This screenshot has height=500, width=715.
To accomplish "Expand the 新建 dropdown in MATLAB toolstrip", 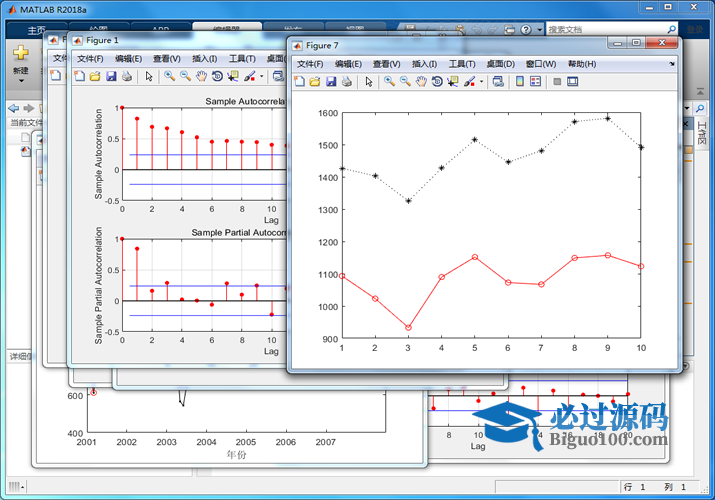I will click(20, 84).
